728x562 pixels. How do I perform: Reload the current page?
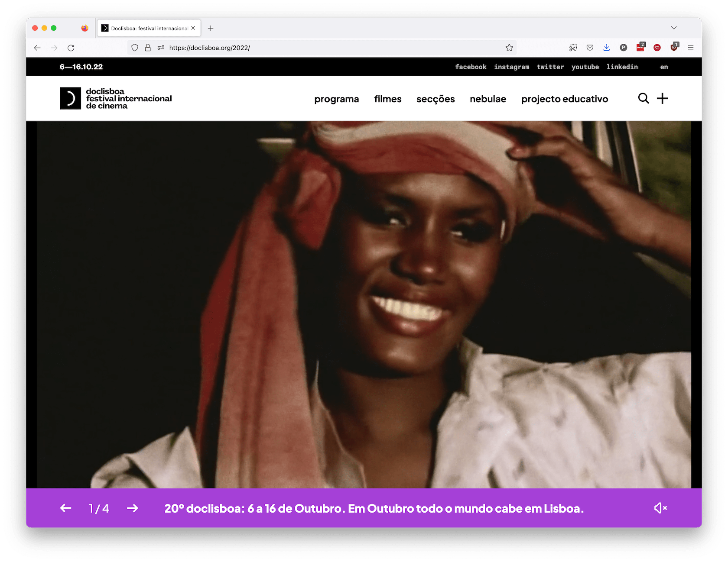71,48
